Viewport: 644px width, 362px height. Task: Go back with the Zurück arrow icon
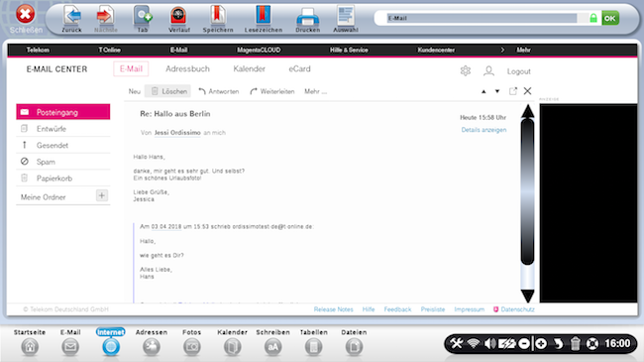[72, 16]
